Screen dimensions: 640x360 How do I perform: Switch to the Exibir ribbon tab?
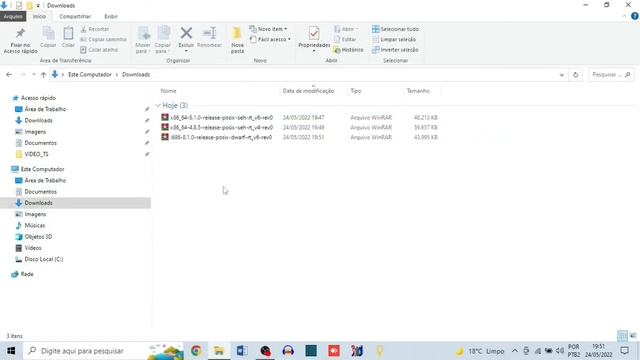(x=111, y=16)
